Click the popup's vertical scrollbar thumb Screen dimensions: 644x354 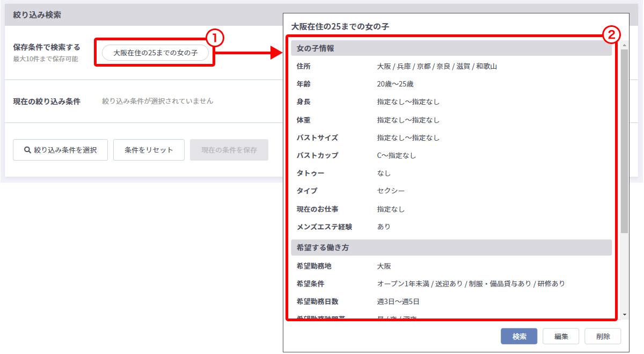coord(624,140)
